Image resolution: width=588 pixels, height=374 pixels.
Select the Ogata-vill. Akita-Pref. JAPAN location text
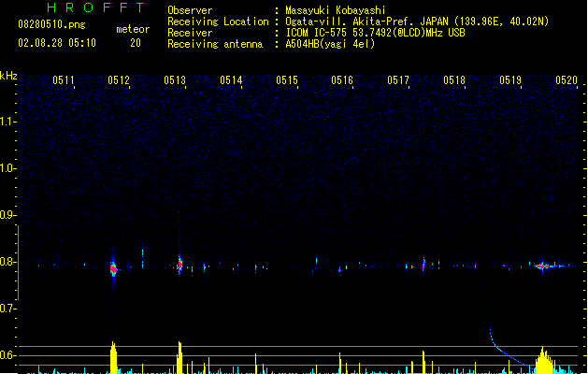[x=417, y=22]
